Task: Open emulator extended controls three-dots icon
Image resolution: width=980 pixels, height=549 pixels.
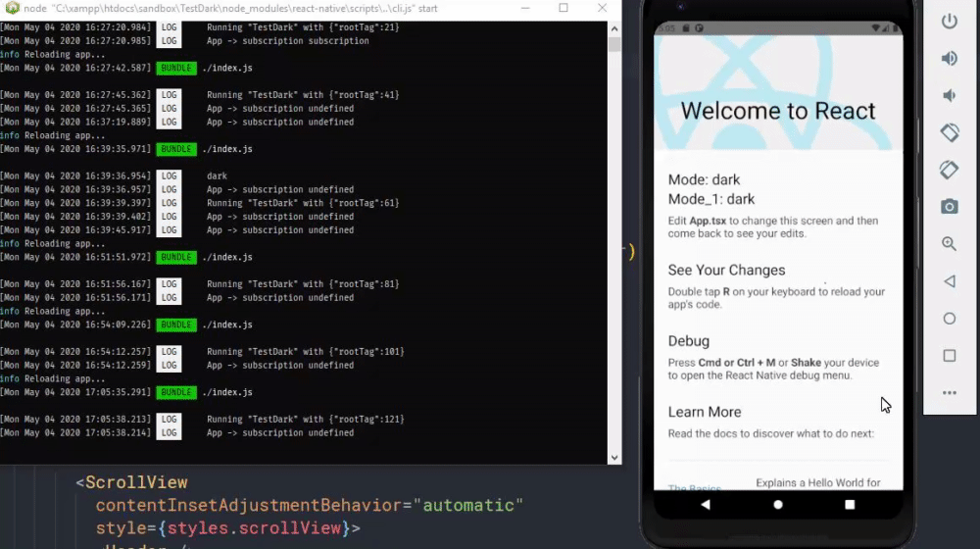Action: pyautogui.click(x=949, y=393)
